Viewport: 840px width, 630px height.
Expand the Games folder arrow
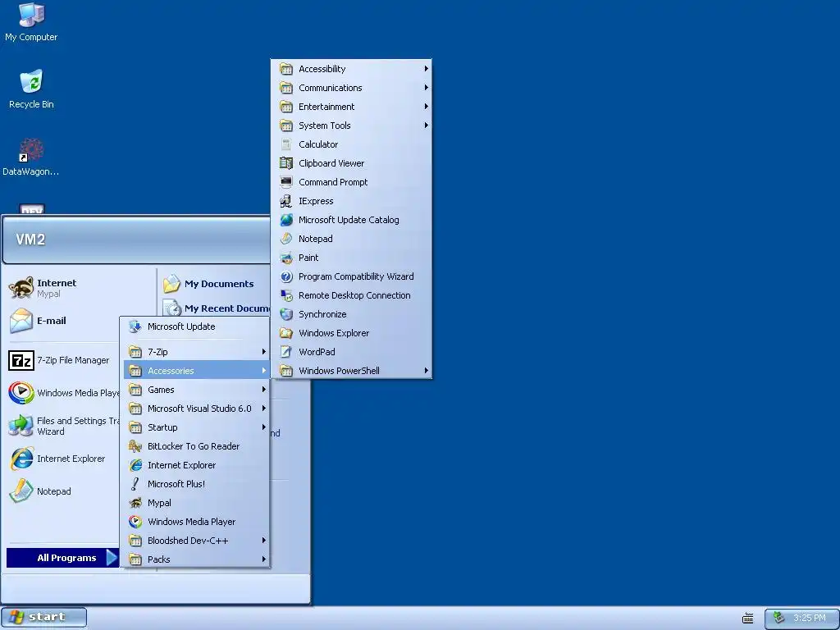coord(263,389)
